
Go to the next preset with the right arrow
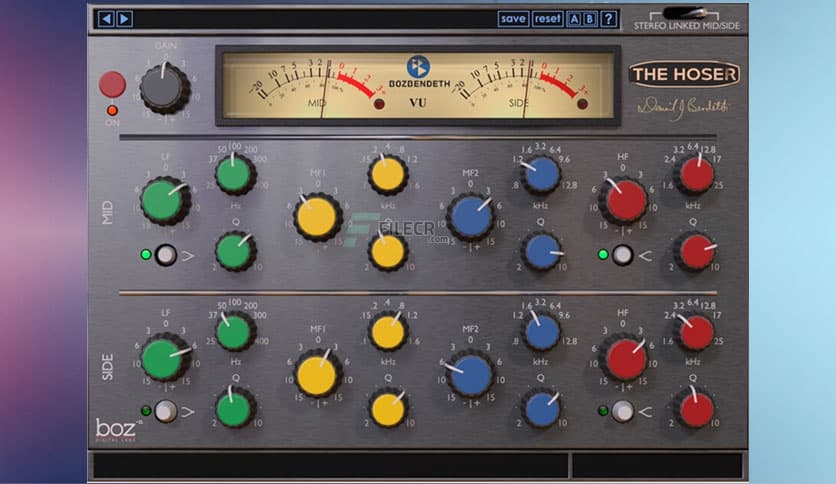click(x=124, y=19)
